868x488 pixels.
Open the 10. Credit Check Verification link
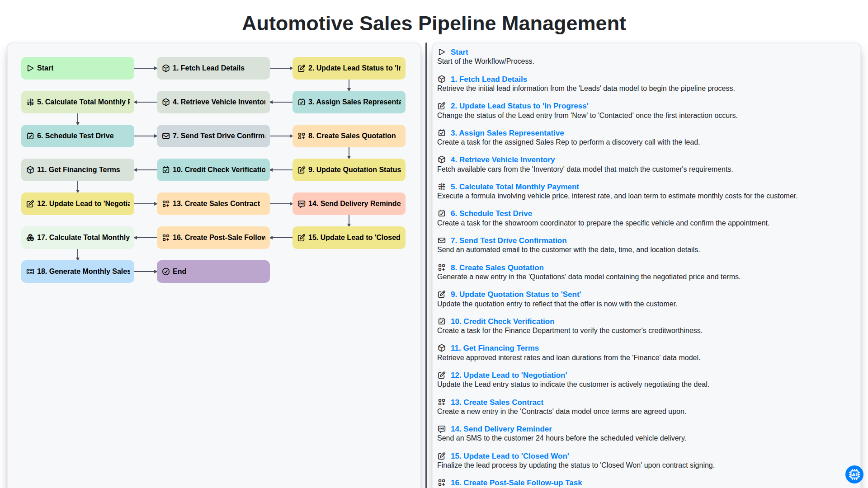pyautogui.click(x=502, y=321)
